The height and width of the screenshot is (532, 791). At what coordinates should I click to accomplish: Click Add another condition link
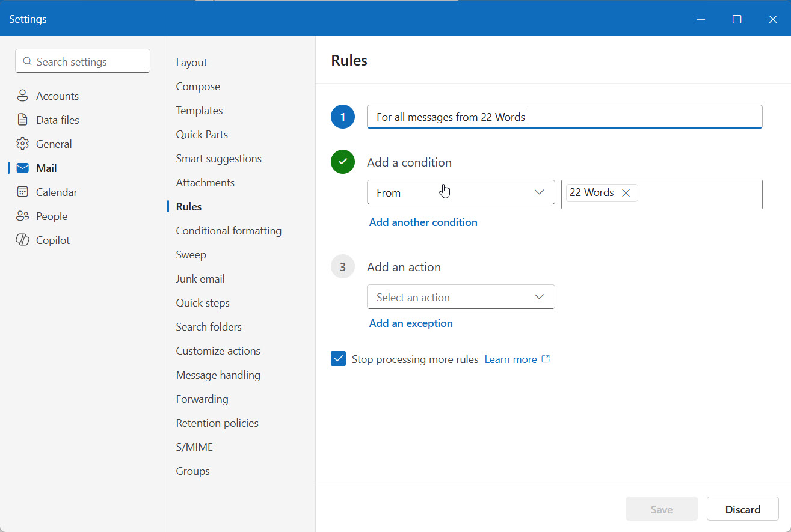tap(423, 222)
